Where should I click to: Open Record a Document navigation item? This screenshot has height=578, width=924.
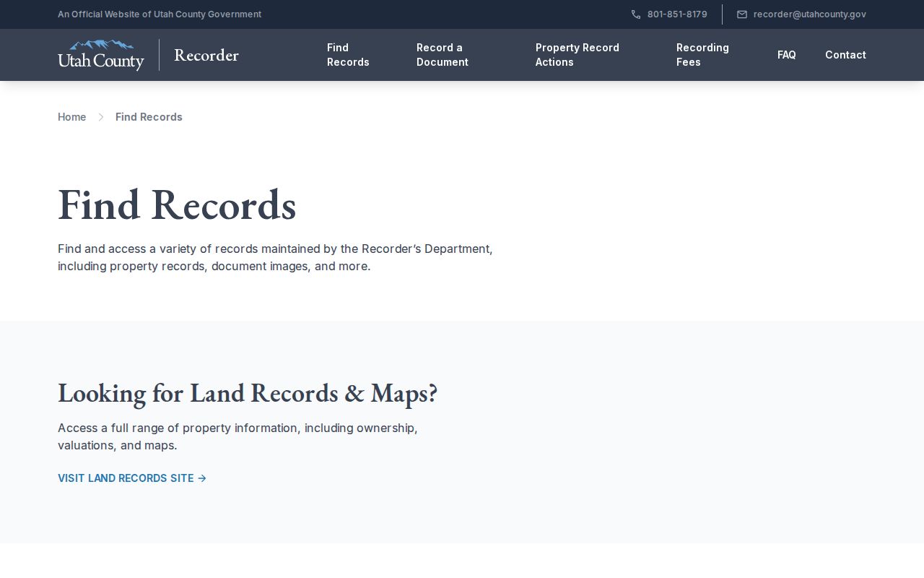(443, 55)
